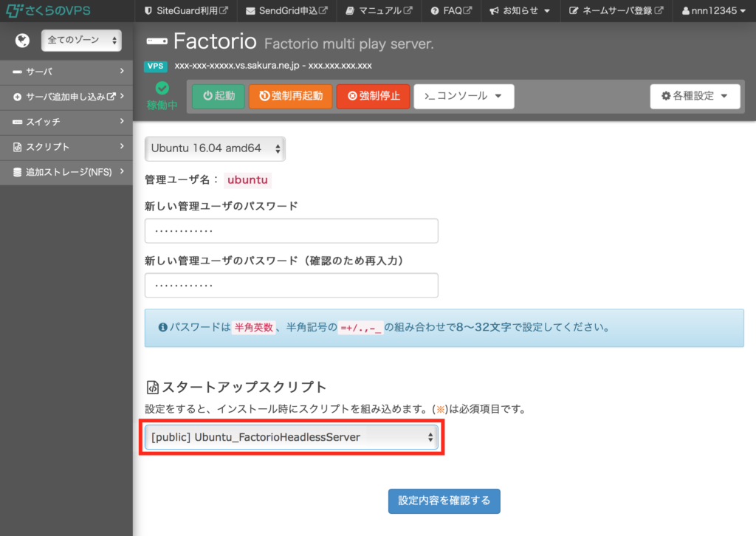The width and height of the screenshot is (756, 536).
Task: Open the Ubuntu 16.04 amd64 OS selector
Action: tap(215, 148)
